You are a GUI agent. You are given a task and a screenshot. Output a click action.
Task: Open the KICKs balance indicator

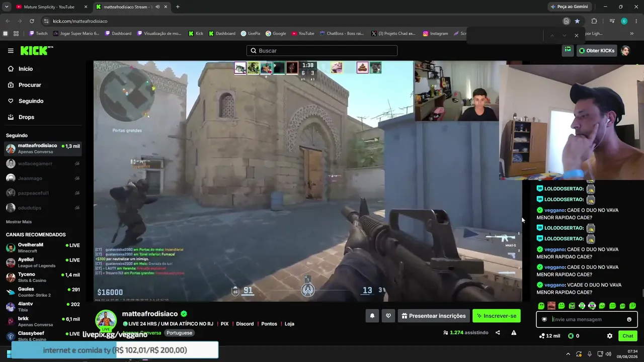click(x=574, y=336)
